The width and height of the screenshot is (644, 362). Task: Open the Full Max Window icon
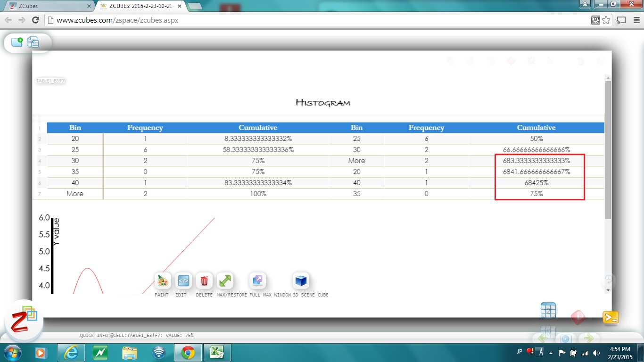coord(257,281)
